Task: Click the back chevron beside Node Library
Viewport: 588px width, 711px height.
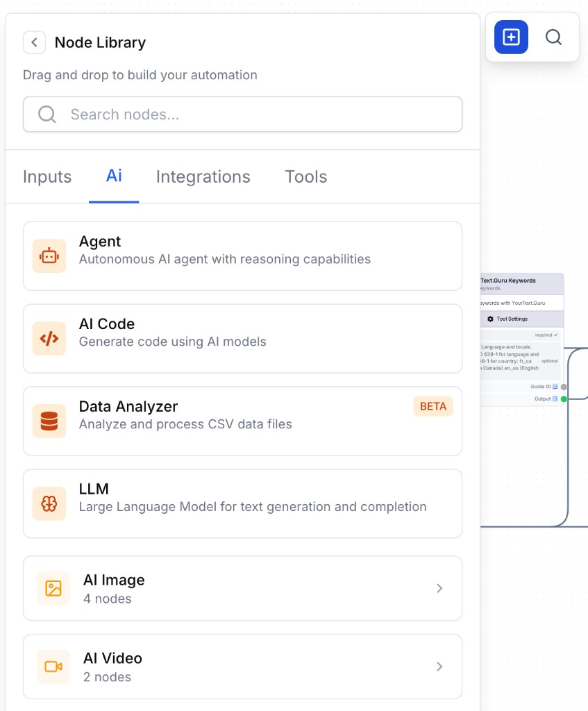Action: (35, 42)
